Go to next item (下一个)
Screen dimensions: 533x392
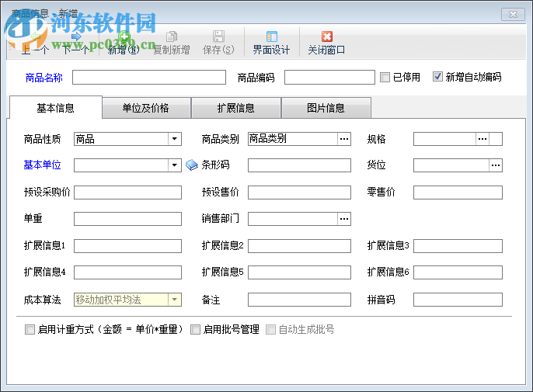coord(76,43)
